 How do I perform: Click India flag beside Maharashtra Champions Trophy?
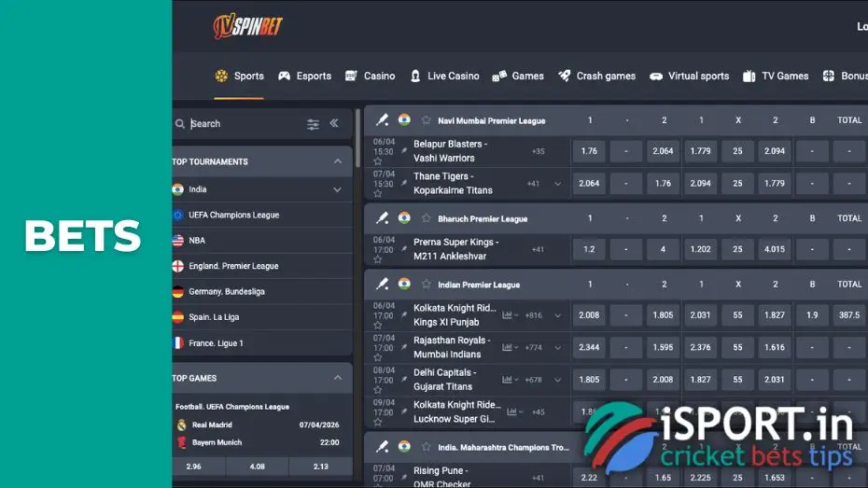(x=404, y=447)
